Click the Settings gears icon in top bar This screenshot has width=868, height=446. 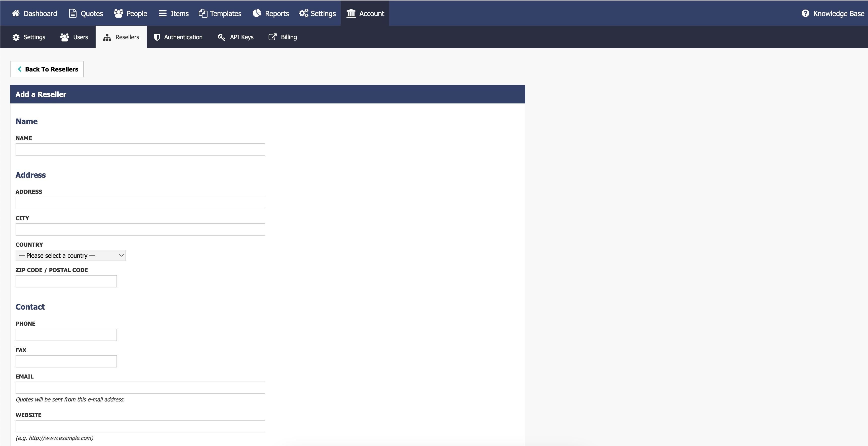pyautogui.click(x=303, y=13)
